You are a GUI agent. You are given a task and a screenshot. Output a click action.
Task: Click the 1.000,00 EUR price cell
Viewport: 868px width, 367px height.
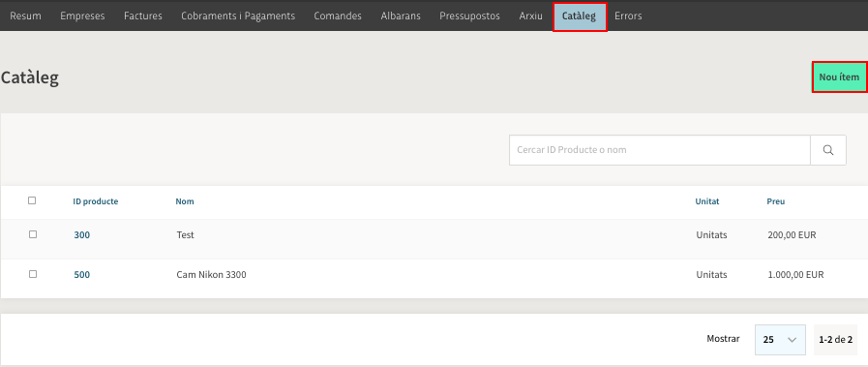796,275
